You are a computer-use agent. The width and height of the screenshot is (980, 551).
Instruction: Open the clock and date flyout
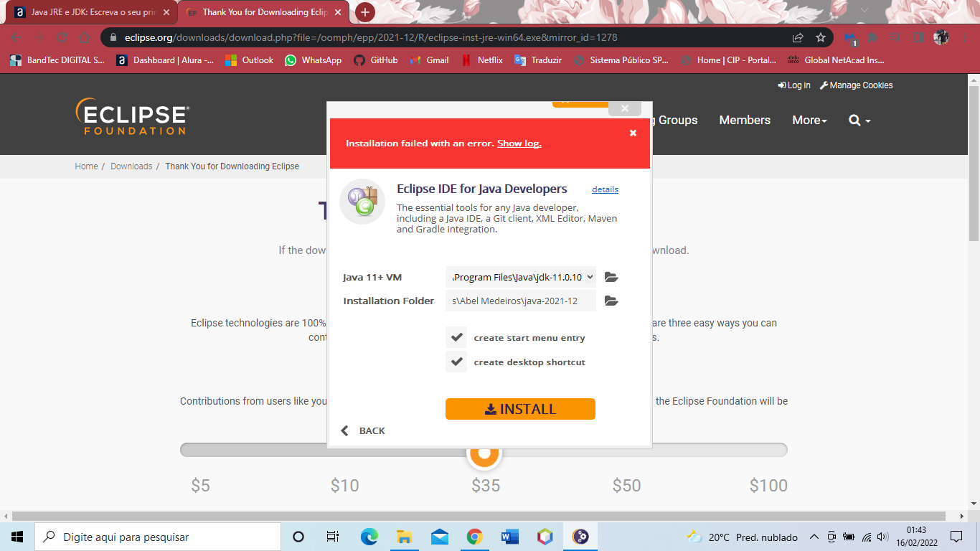point(915,537)
